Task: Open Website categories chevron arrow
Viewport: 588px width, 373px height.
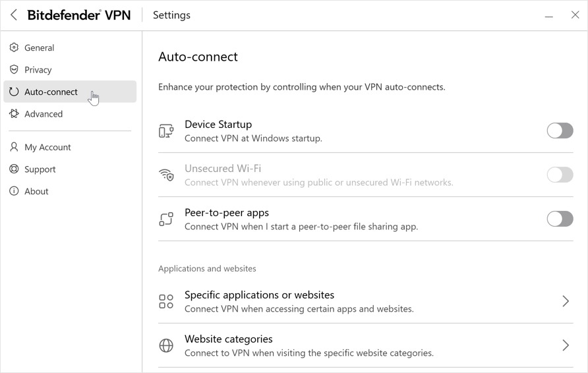Action: tap(566, 345)
